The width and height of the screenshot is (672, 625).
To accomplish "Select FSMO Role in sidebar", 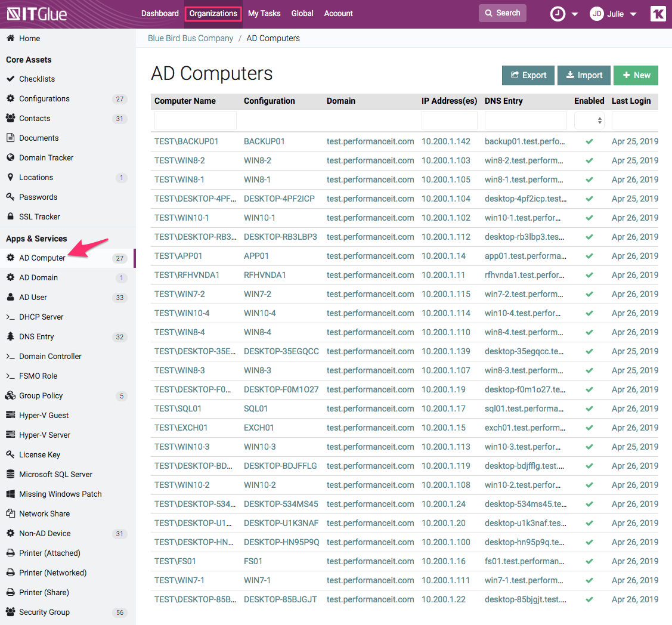I will click(38, 376).
